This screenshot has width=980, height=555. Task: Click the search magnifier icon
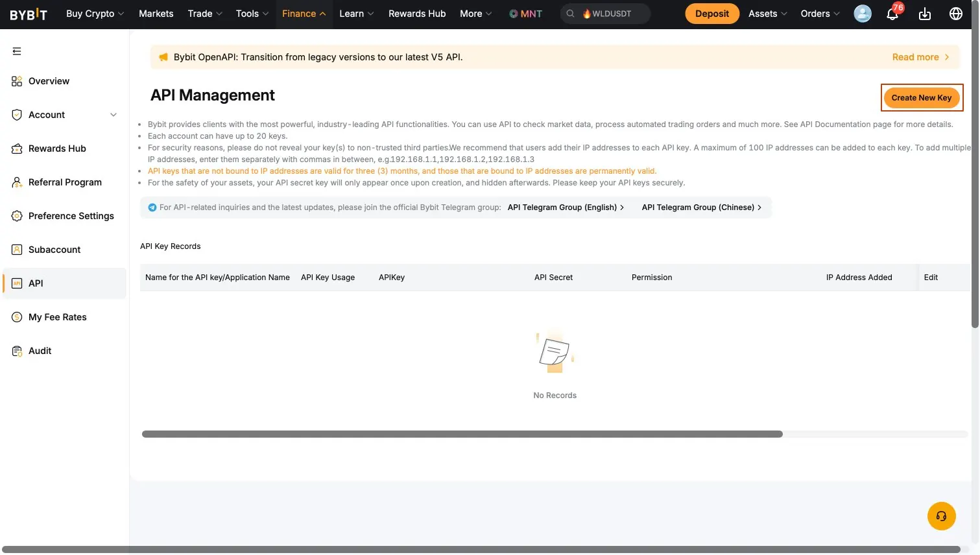(570, 14)
